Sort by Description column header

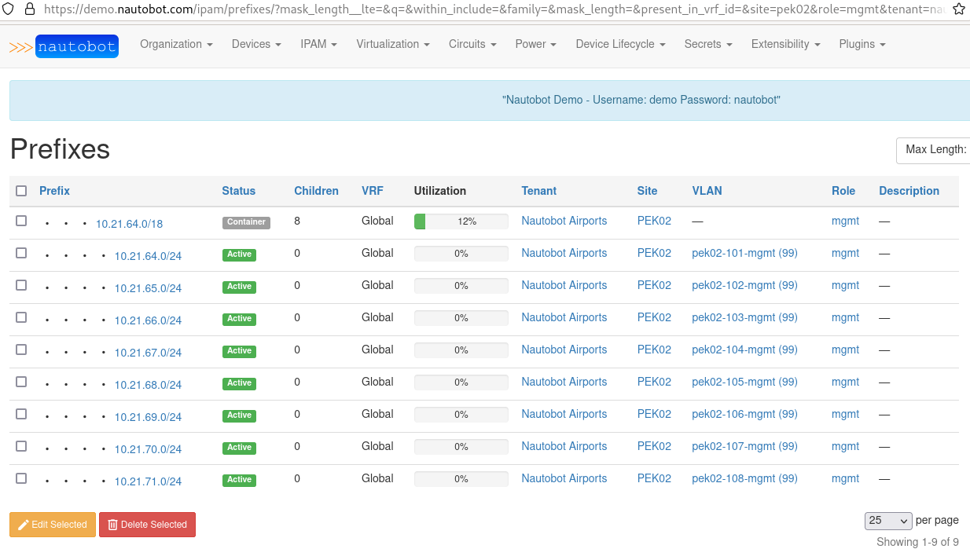pyautogui.click(x=909, y=191)
